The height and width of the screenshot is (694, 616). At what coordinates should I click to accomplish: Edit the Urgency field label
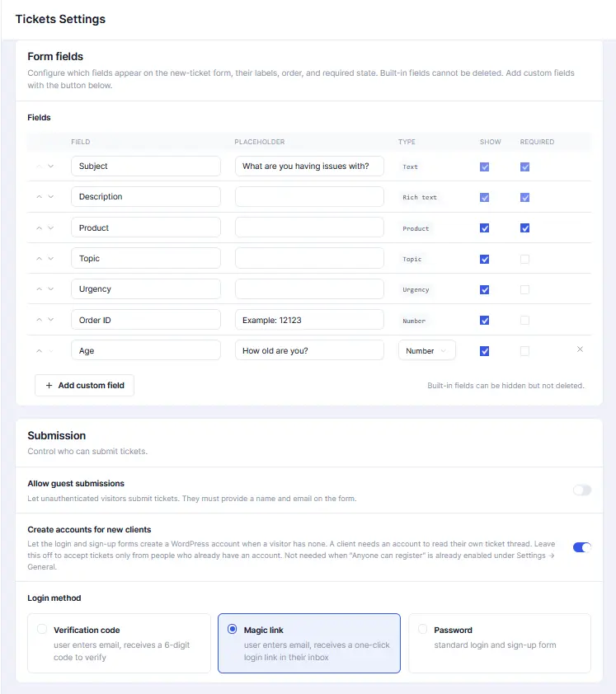pyautogui.click(x=146, y=288)
